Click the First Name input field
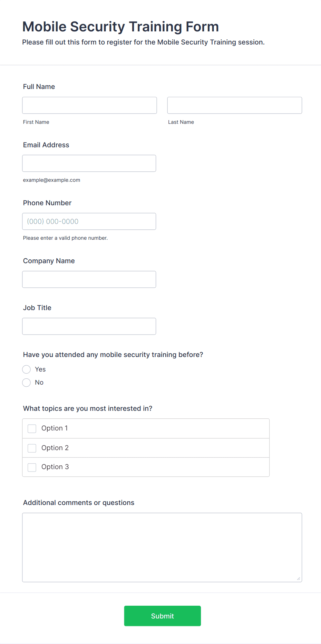Screen dimensions: 321x644 tap(89, 105)
